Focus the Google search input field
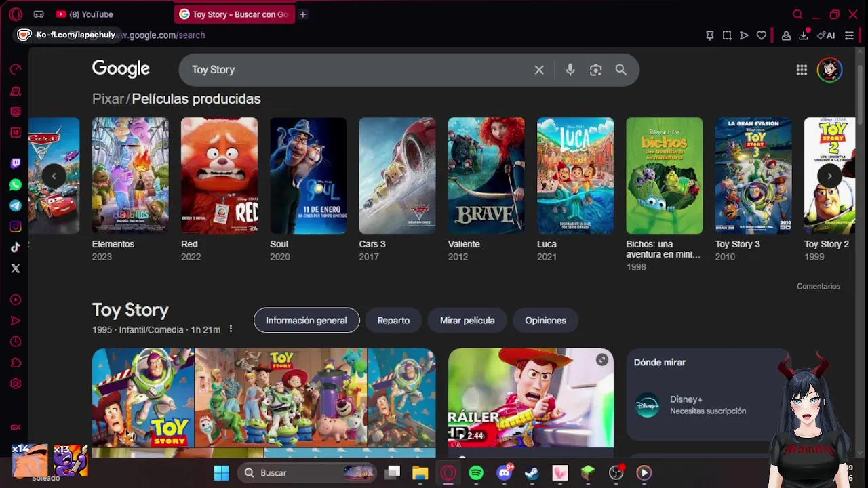Screen dimensions: 868x488 (x=358, y=70)
